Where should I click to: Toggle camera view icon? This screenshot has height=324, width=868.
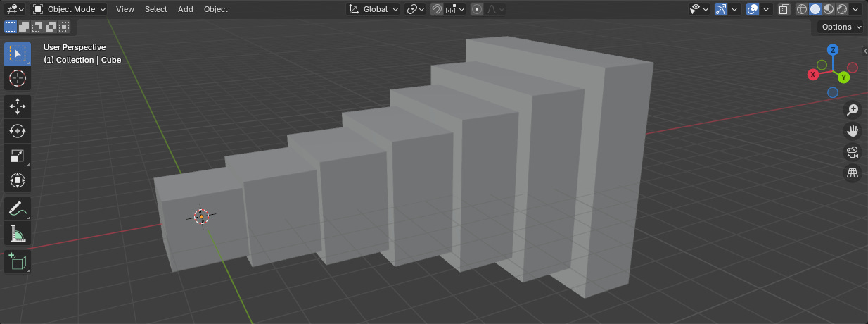(853, 152)
